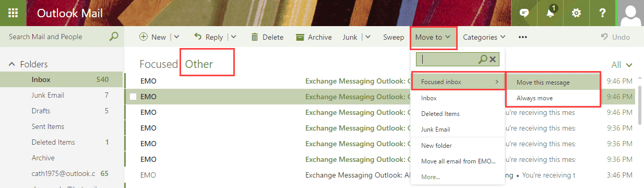
Task: Open the Move to dropdown
Action: coord(433,37)
